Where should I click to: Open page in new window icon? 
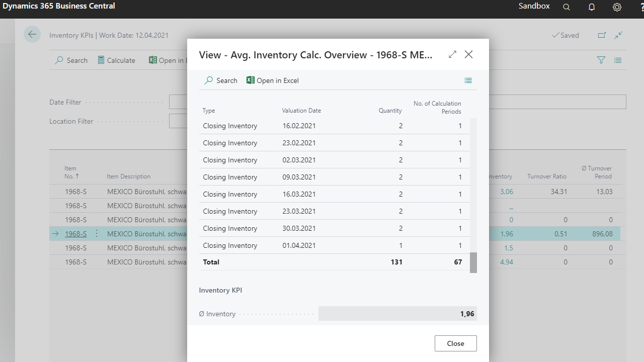(x=602, y=35)
